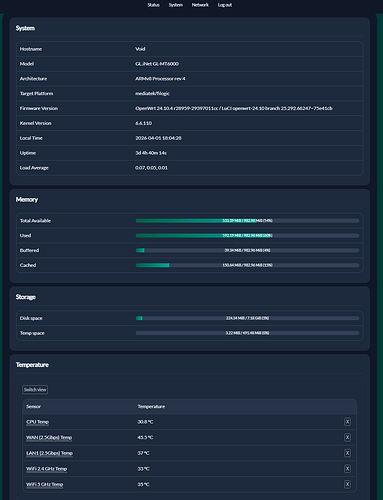Click the Disk space label
This screenshot has width=383, height=500.
31,318
